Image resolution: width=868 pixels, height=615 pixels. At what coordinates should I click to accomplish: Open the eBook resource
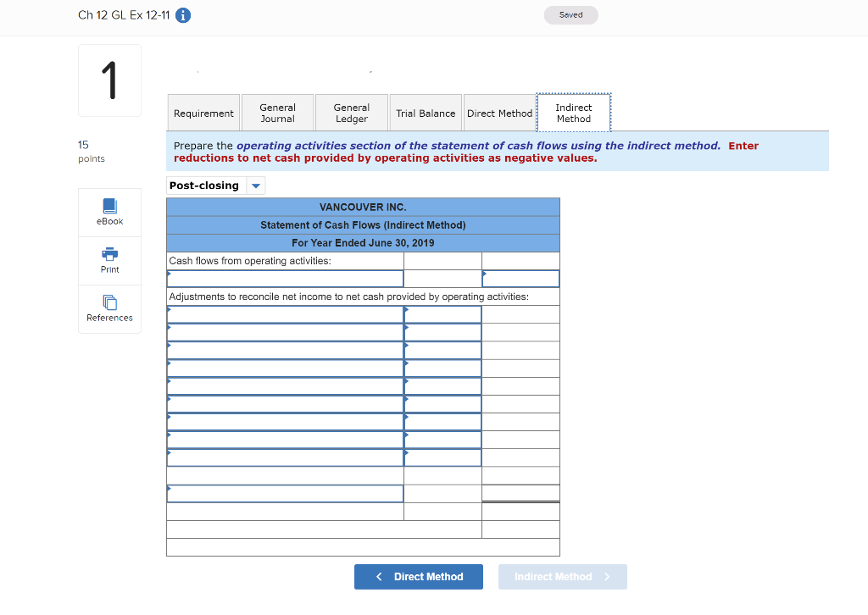[x=109, y=213]
